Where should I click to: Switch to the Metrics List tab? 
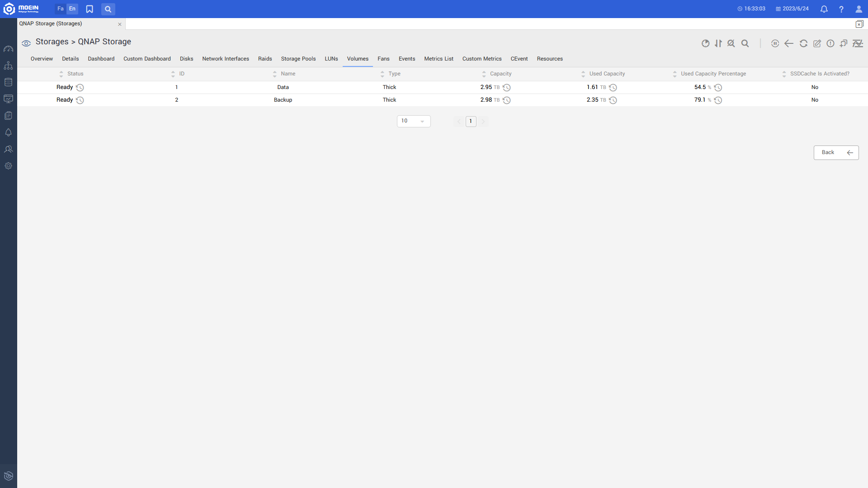[x=439, y=59]
